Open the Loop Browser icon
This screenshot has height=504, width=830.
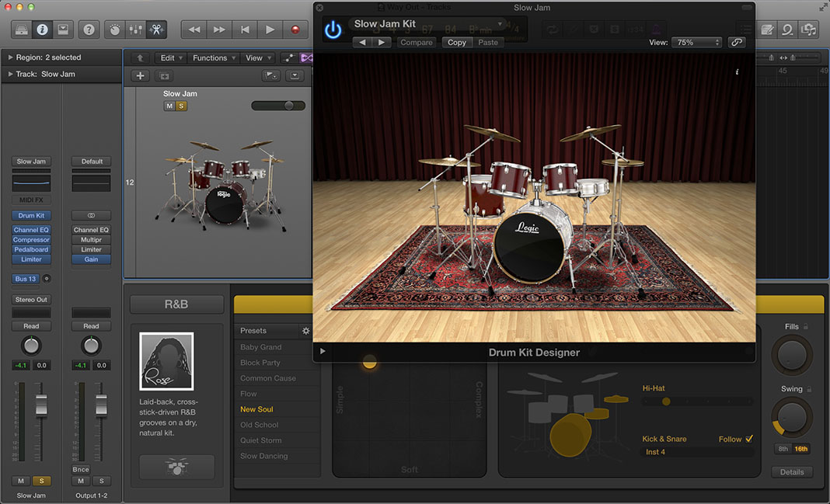[788, 30]
